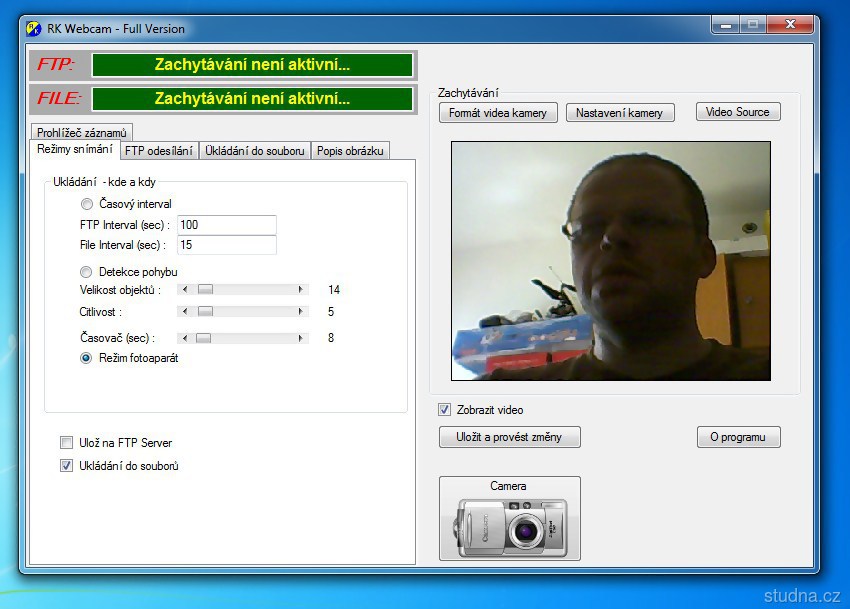Click the RK Webcam title bar icon
The width and height of the screenshot is (850, 609).
point(34,28)
